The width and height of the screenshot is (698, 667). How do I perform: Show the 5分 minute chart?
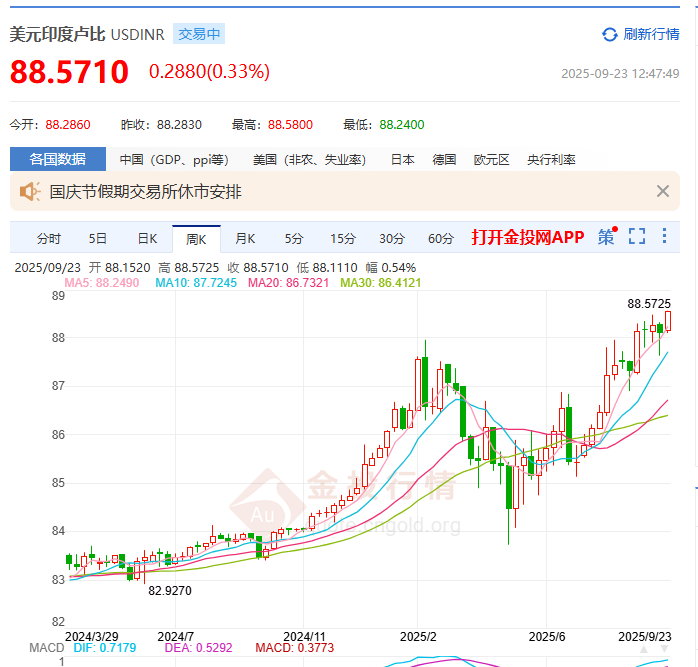[x=294, y=238]
